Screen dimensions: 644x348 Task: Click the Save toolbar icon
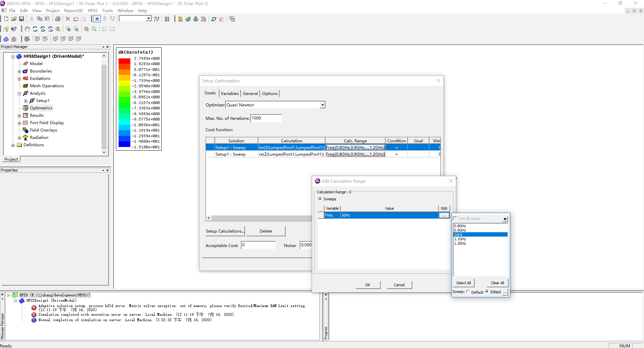[x=22, y=19]
